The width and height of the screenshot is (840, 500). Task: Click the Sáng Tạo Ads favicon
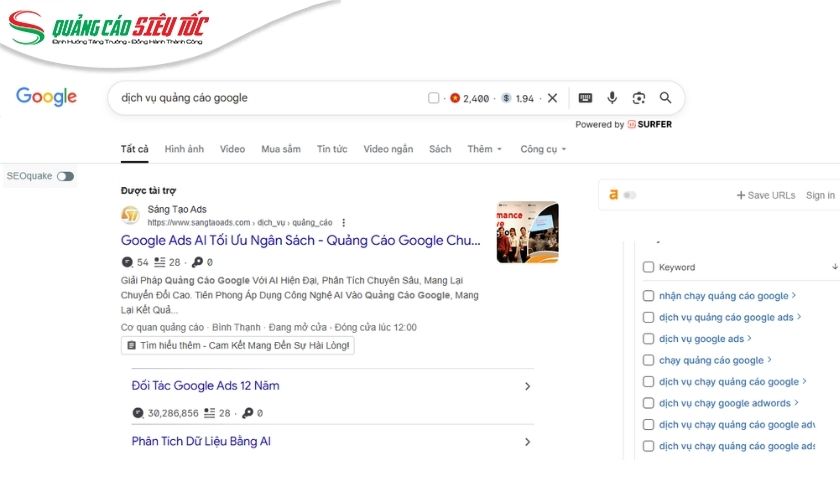[130, 216]
